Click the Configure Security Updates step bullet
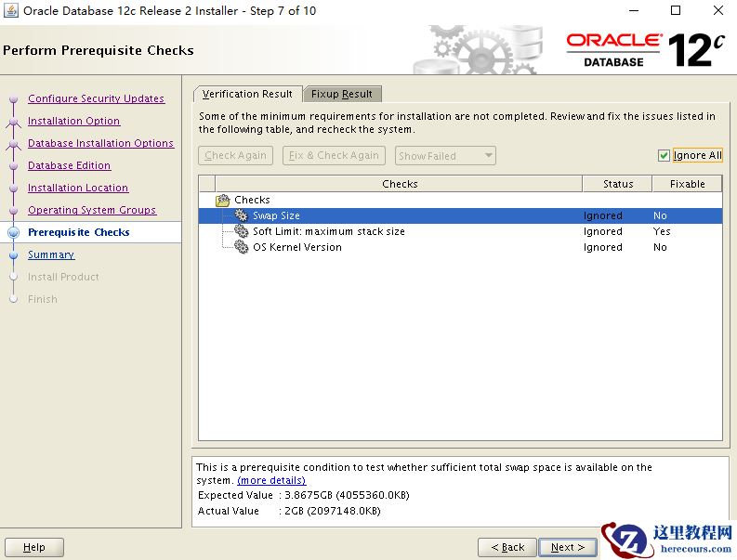Image resolution: width=737 pixels, height=560 pixels. coord(14,99)
